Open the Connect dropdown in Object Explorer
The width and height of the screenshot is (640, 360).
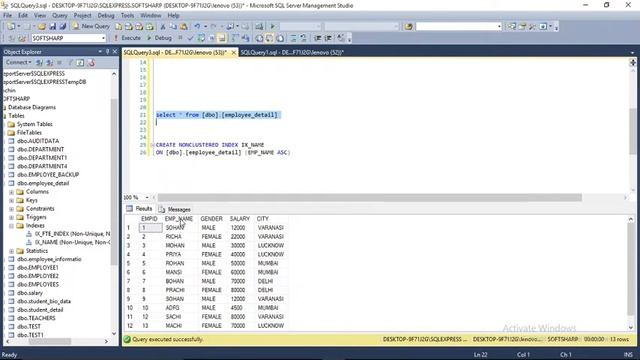click(18, 62)
